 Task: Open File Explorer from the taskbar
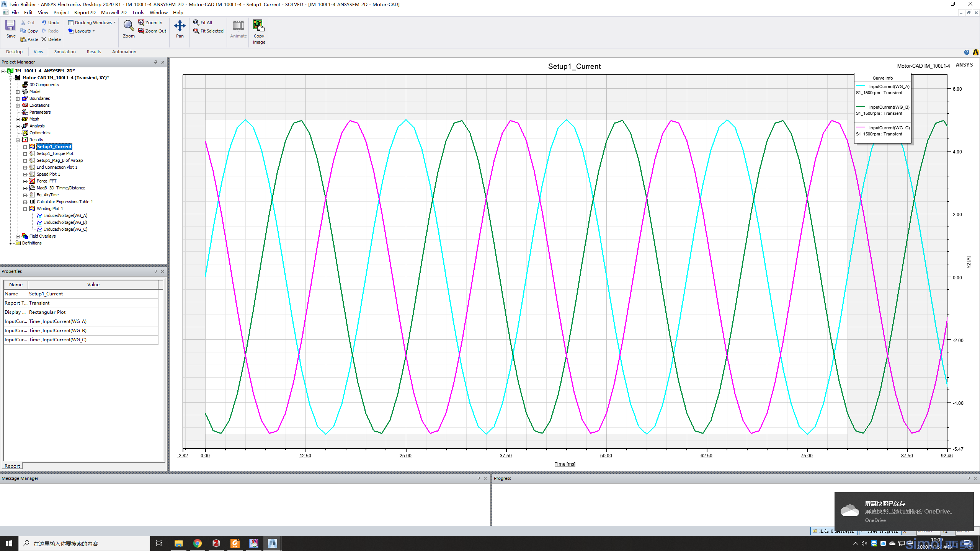[x=178, y=543]
